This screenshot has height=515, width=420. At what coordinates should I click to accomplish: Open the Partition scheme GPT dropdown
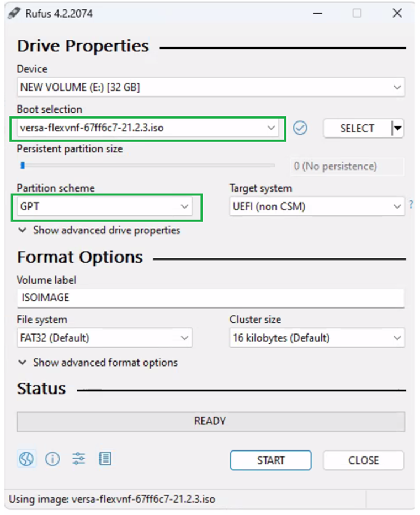tap(104, 206)
